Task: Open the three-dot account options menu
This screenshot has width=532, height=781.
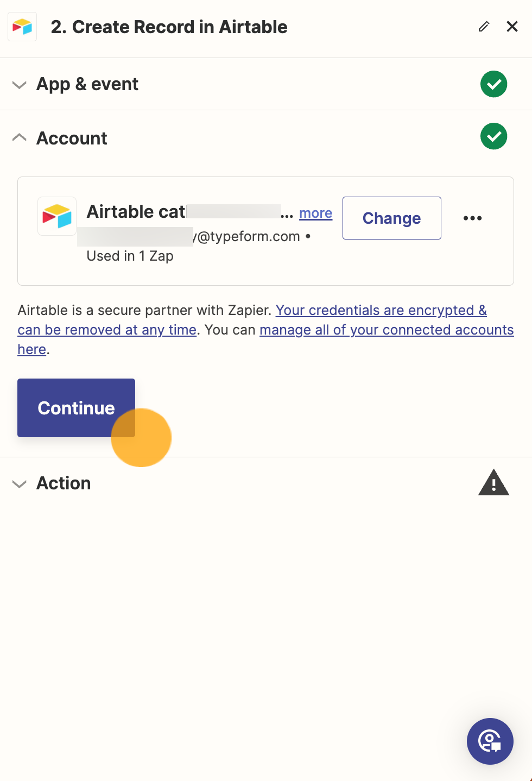Action: click(472, 218)
